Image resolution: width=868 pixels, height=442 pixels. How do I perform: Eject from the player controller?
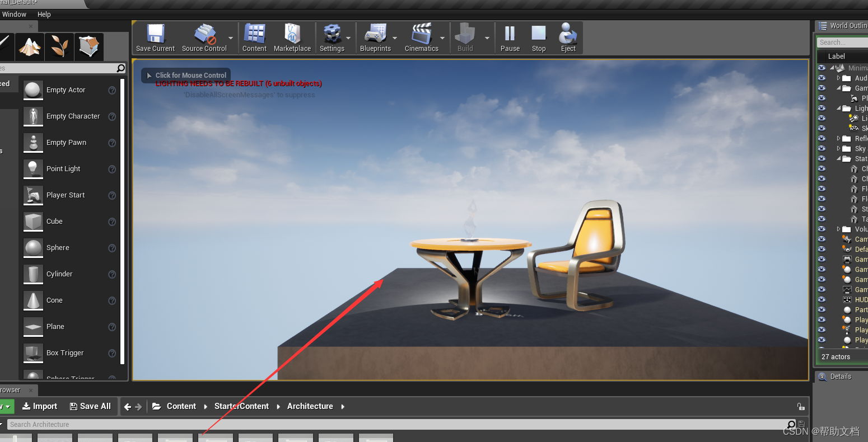(x=568, y=38)
